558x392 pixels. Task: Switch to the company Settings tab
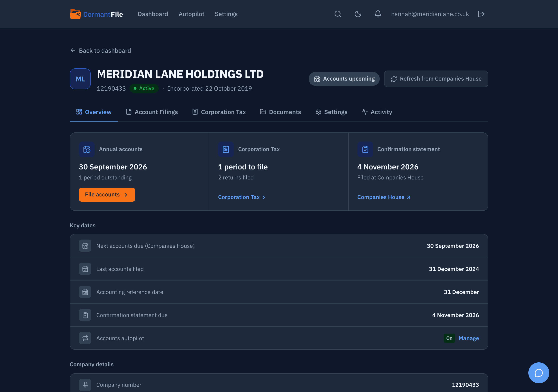coord(331,112)
